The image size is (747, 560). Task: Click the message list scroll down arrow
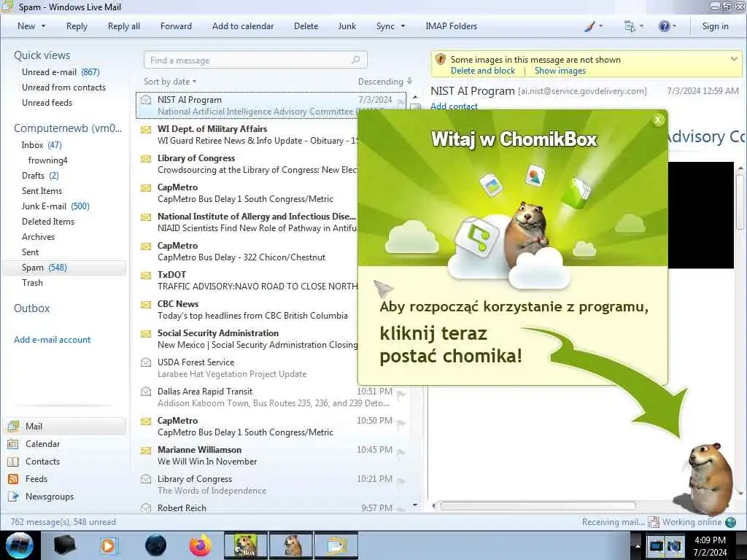point(415,505)
